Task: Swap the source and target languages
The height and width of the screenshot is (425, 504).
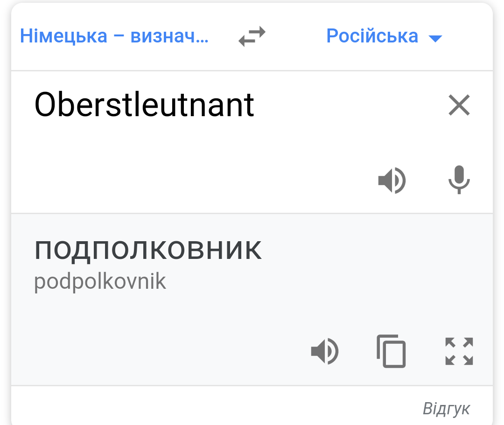Action: point(252,36)
